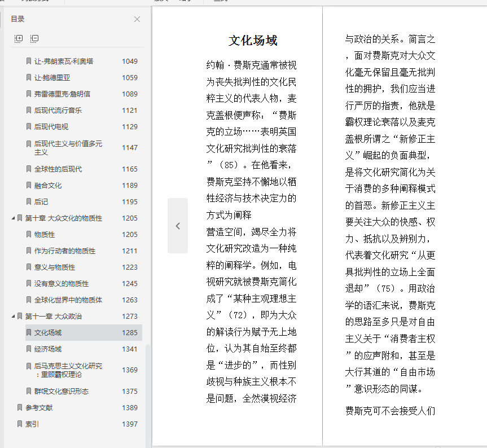Expand all bookmarks icon

pyautogui.click(x=19, y=38)
